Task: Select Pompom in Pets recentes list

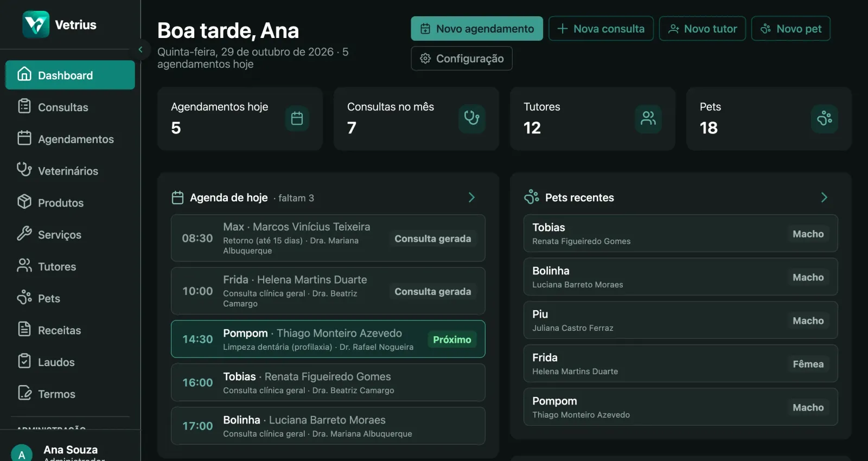Action: point(681,407)
